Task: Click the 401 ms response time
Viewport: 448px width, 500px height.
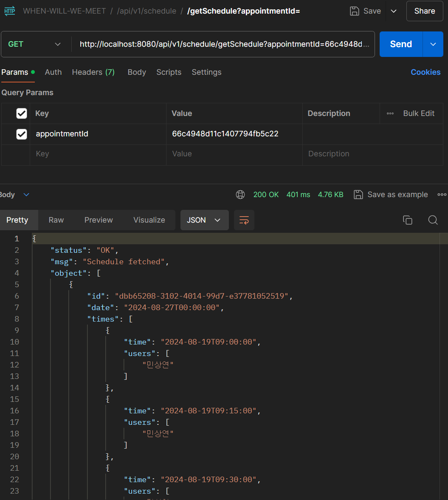Action: (298, 195)
